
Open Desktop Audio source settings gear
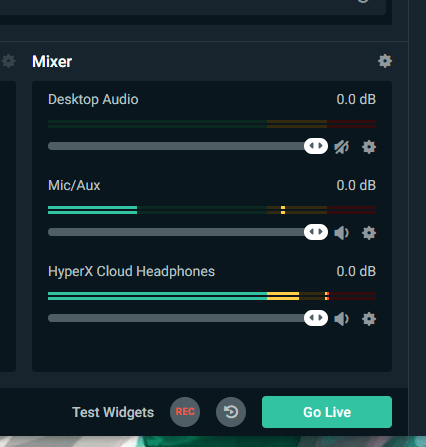coord(369,147)
